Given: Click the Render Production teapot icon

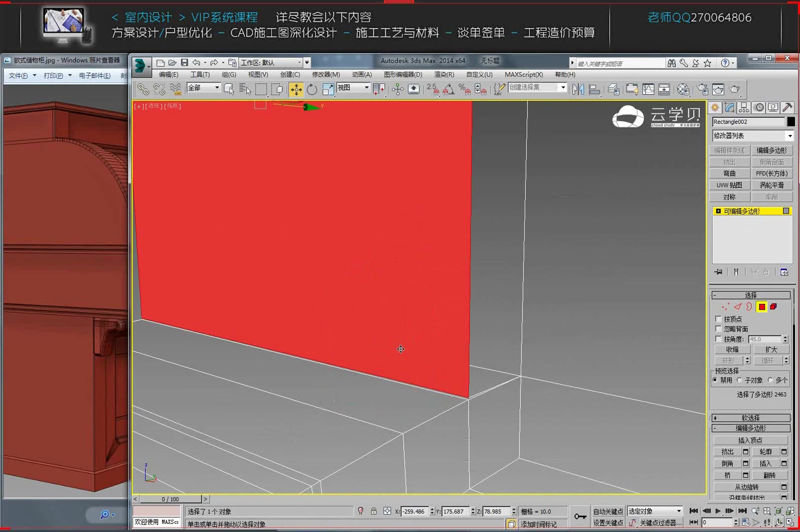Looking at the screenshot, I should coord(734,90).
